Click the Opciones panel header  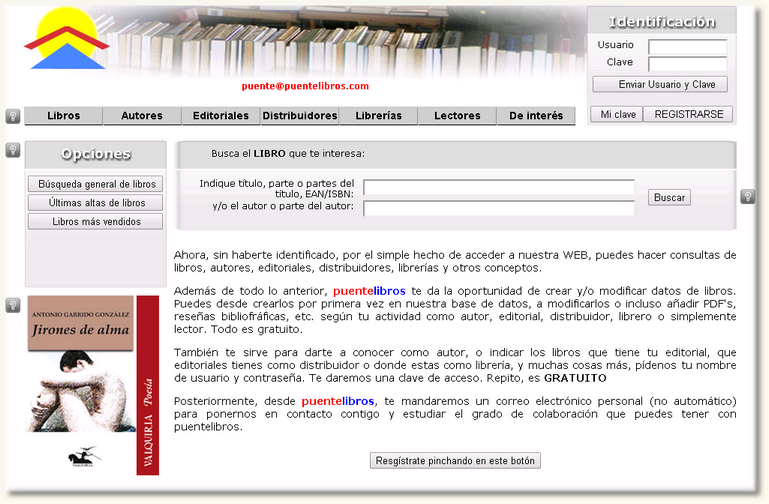coord(96,154)
